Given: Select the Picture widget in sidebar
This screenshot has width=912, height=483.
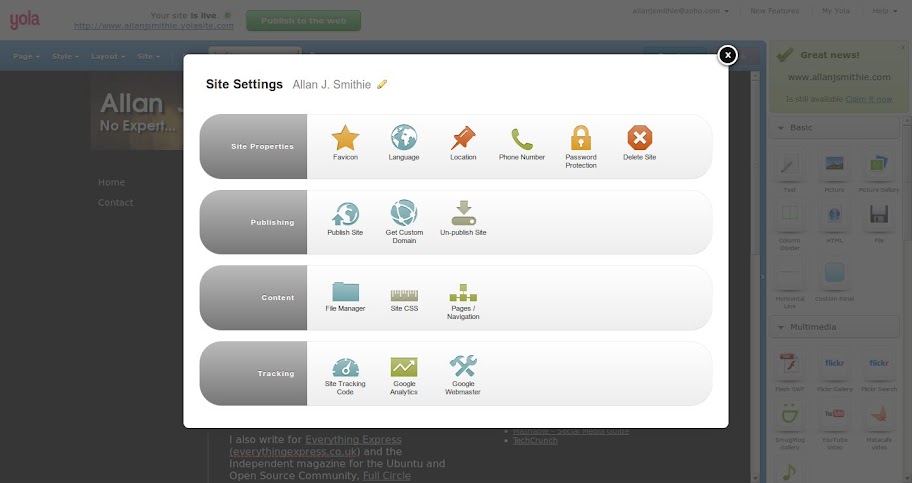Looking at the screenshot, I should 834,173.
